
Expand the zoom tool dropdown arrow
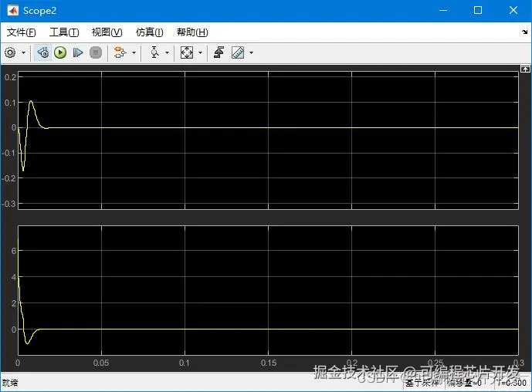167,52
